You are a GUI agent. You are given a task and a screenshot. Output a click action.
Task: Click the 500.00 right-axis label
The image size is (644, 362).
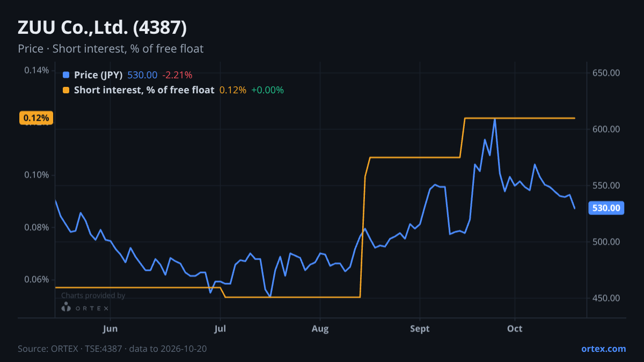point(606,242)
